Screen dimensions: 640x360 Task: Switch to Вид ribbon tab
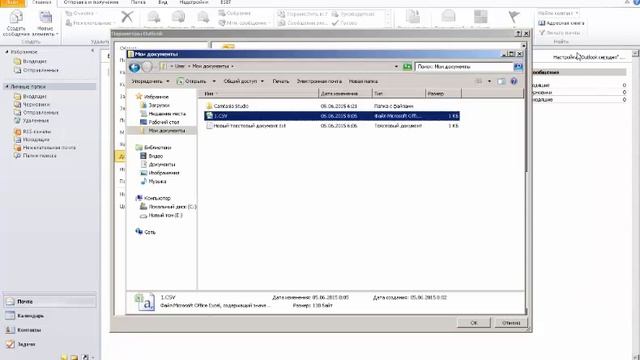click(162, 2)
